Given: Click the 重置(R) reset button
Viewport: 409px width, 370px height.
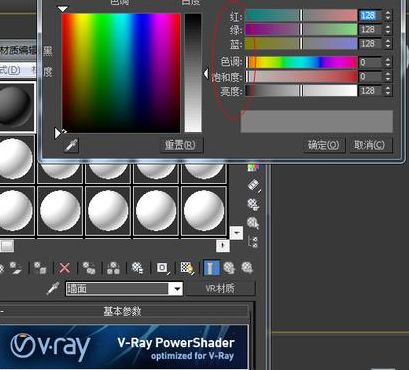Looking at the screenshot, I should click(181, 145).
